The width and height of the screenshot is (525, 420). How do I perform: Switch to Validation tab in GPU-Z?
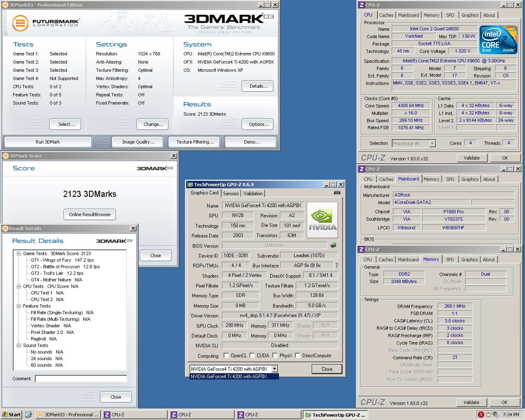pos(253,194)
